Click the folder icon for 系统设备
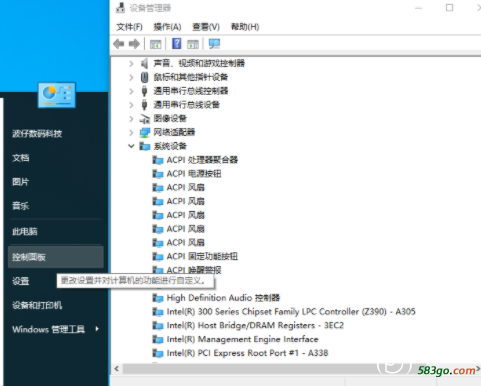 [145, 146]
